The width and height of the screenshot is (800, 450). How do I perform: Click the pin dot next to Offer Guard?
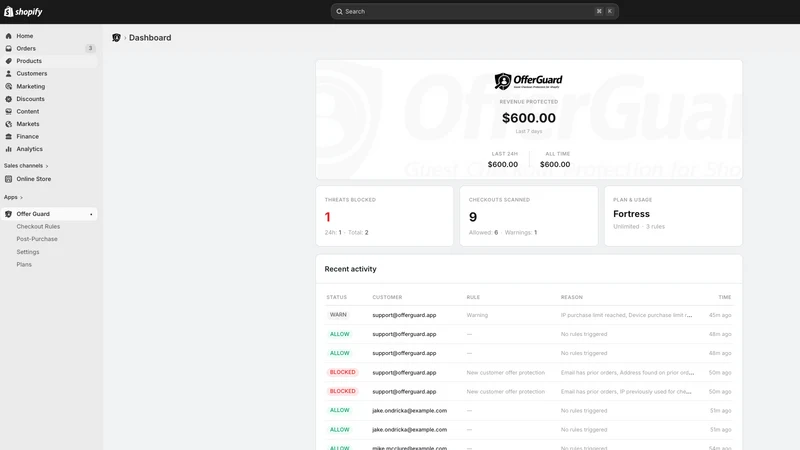click(91, 214)
